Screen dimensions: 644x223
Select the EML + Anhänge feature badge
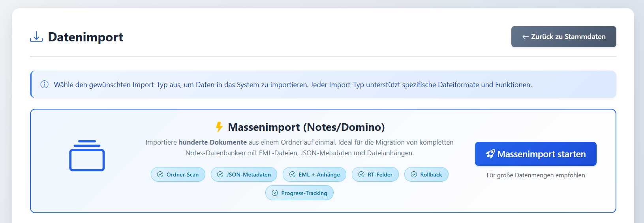pyautogui.click(x=314, y=175)
